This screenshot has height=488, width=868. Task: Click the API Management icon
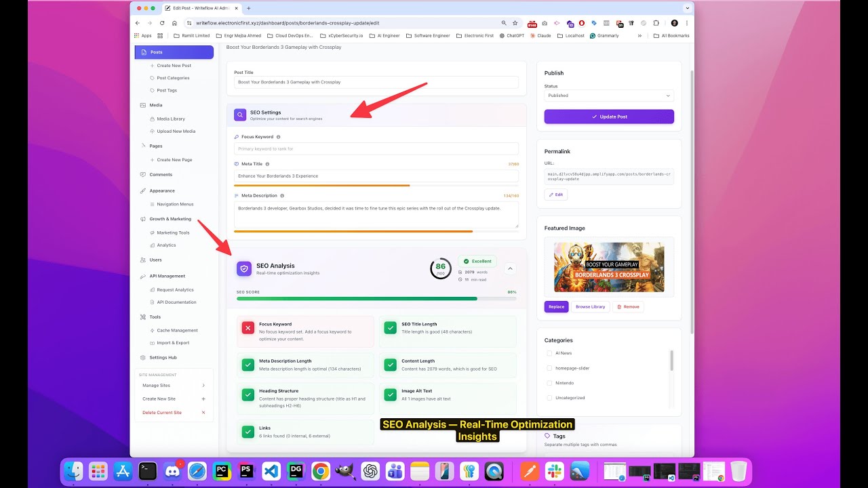click(142, 276)
